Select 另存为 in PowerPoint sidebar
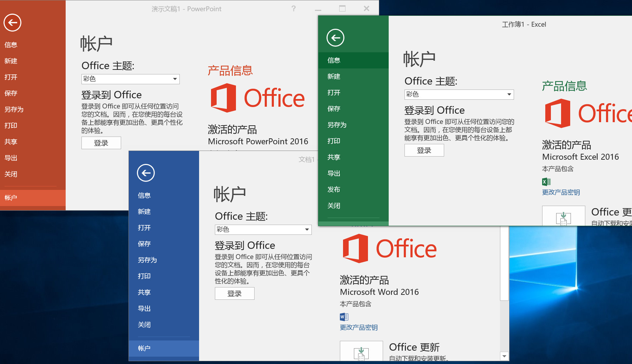 33,109
